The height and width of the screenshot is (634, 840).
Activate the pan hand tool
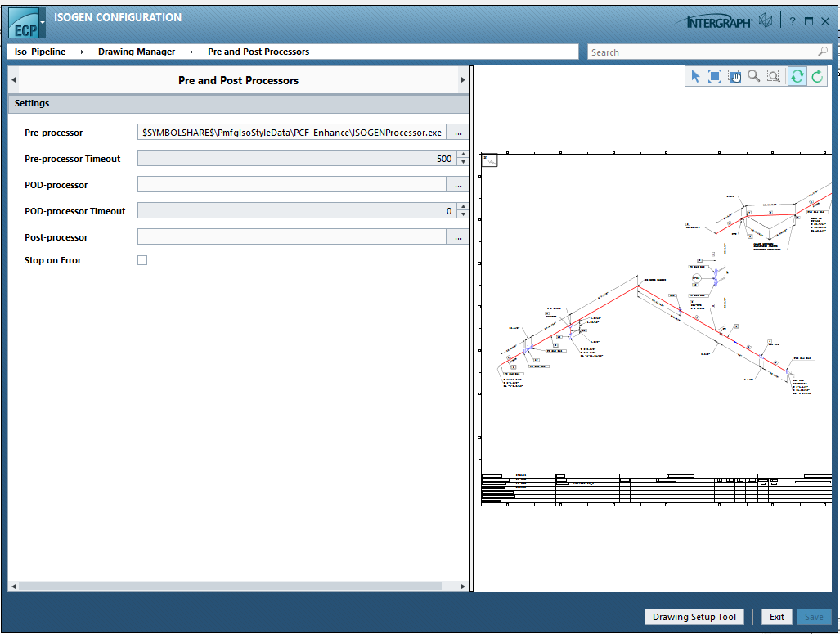click(x=734, y=77)
